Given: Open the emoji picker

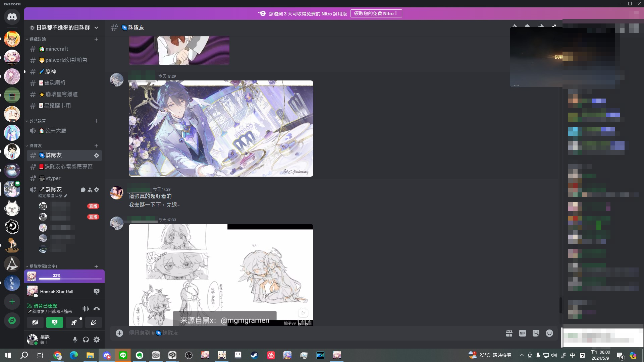Looking at the screenshot, I should click(x=549, y=333).
